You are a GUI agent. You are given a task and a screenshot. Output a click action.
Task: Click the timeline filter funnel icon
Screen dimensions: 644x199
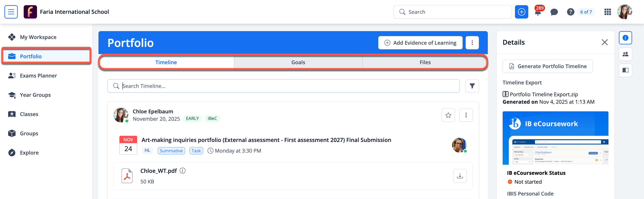[472, 86]
